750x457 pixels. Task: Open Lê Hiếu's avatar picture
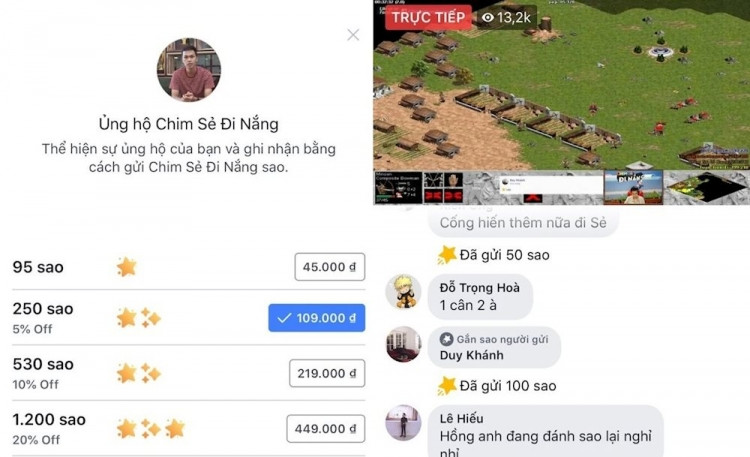[403, 423]
